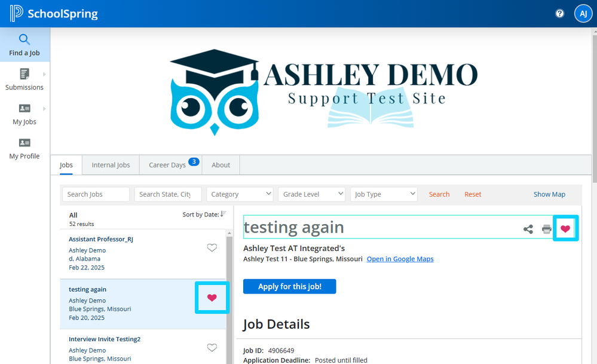
Task: Unfavorite the 'testing again' job via heart icon
Action: click(x=565, y=228)
